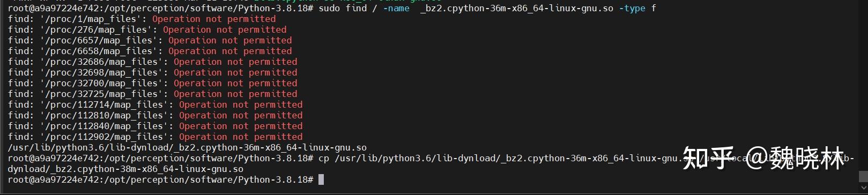
Task: Click the 'cp' command on the prompt line
Action: pos(324,158)
